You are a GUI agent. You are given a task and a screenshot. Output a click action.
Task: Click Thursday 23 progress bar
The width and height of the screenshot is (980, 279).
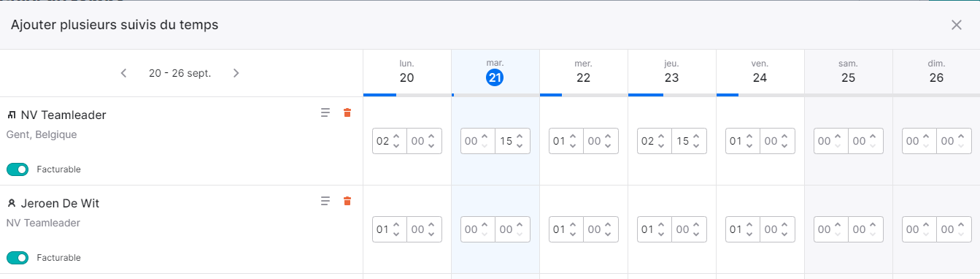(x=672, y=95)
